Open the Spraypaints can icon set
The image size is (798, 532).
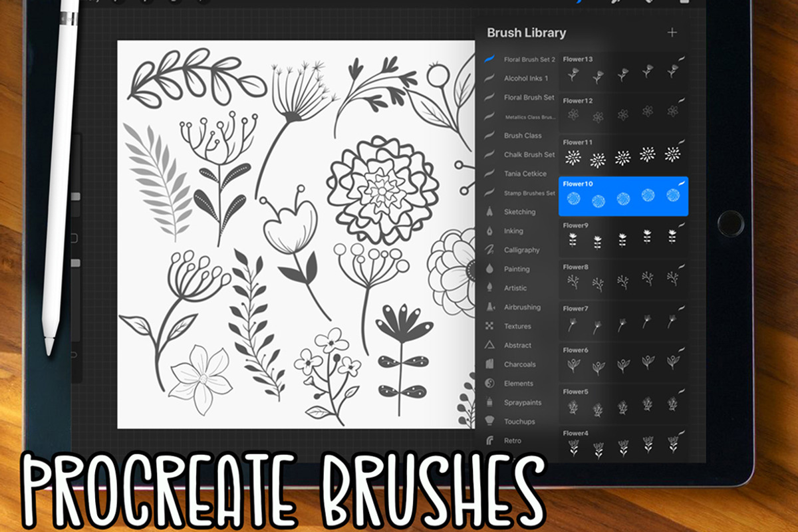point(489,402)
